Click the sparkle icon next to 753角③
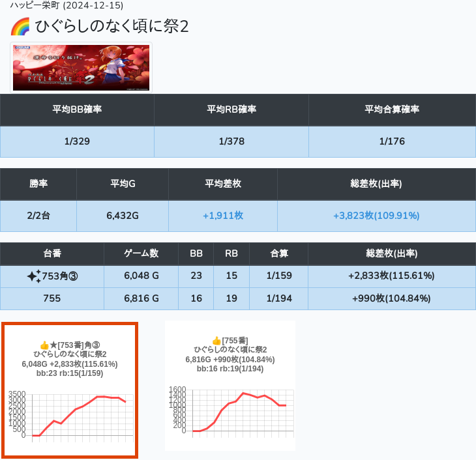Image resolution: width=476 pixels, height=460 pixels. click(34, 276)
